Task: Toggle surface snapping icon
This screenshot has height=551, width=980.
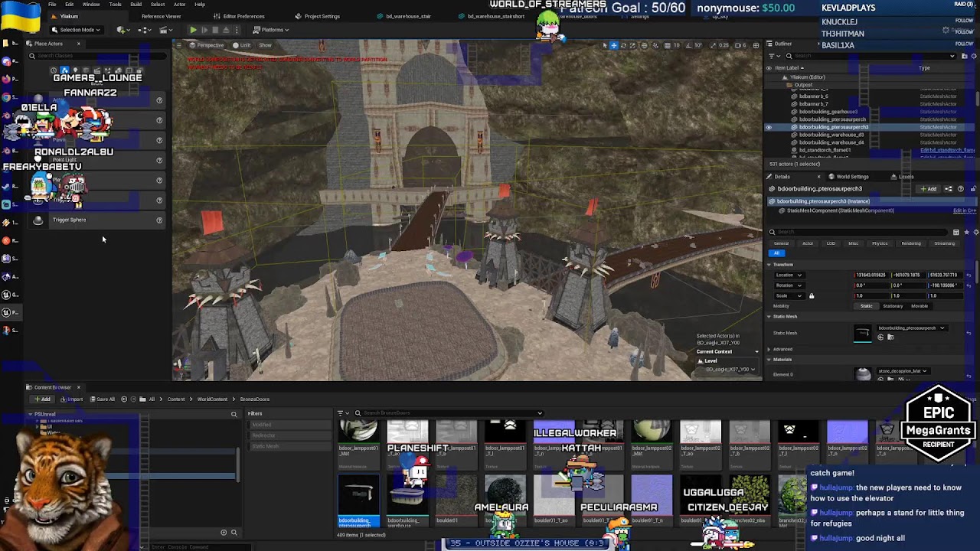Action: pos(655,45)
